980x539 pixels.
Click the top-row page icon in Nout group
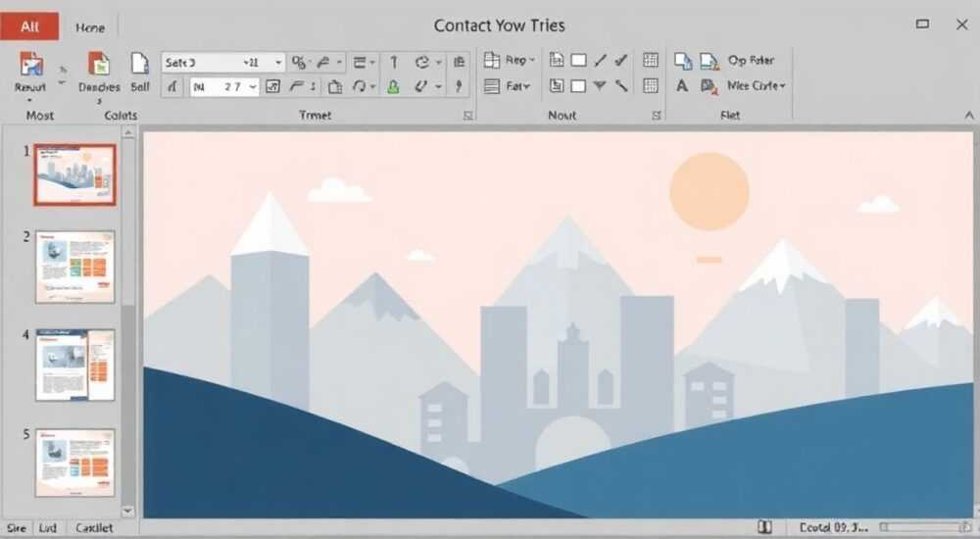[x=557, y=60]
